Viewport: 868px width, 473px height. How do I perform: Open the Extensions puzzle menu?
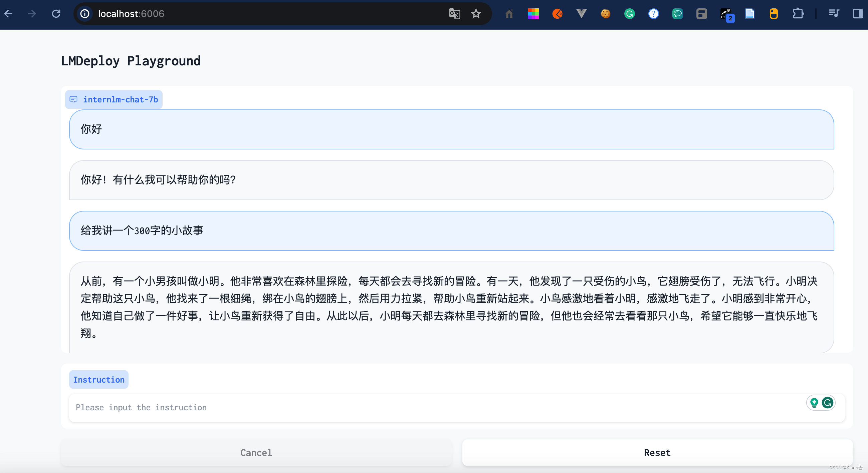[x=798, y=14]
